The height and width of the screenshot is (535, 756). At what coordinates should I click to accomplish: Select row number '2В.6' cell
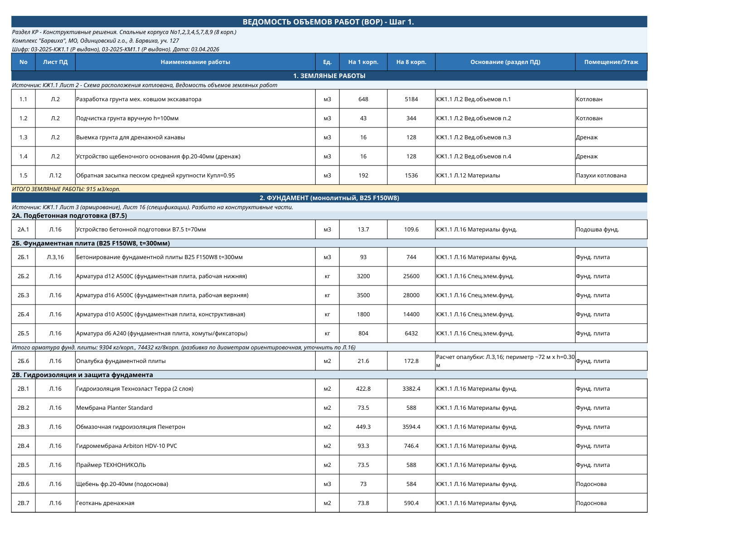(x=24, y=484)
